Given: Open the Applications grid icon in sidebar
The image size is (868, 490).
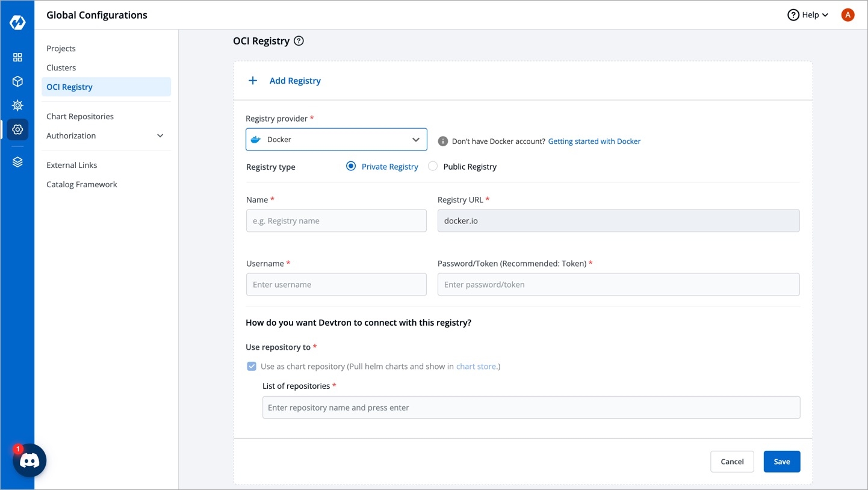Looking at the screenshot, I should pyautogui.click(x=17, y=57).
